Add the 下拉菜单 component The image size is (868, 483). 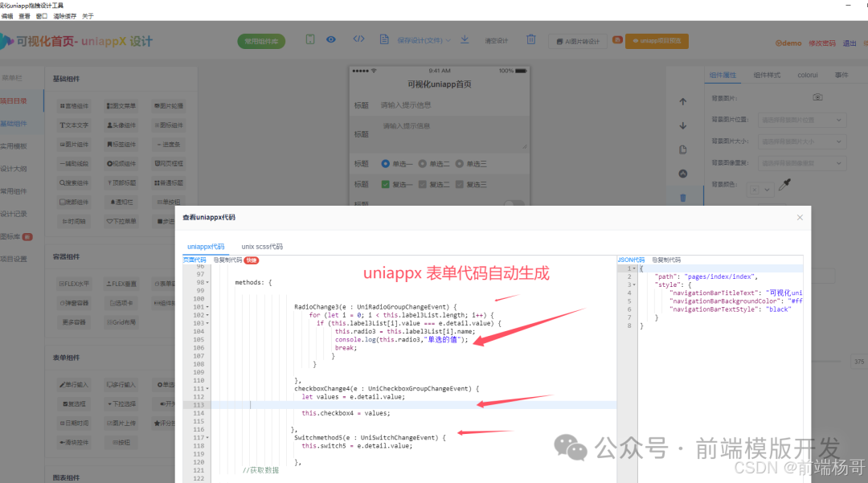point(121,221)
